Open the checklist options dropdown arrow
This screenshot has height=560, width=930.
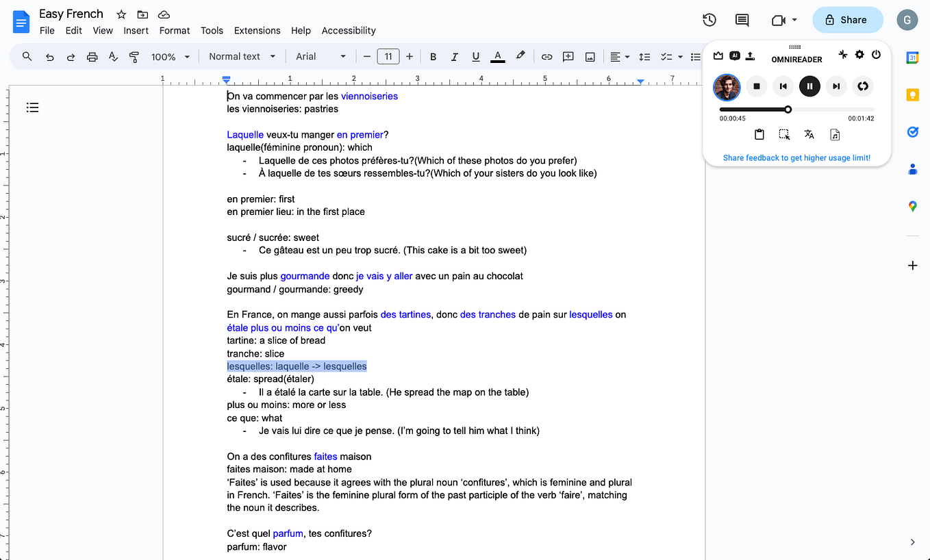(x=680, y=57)
